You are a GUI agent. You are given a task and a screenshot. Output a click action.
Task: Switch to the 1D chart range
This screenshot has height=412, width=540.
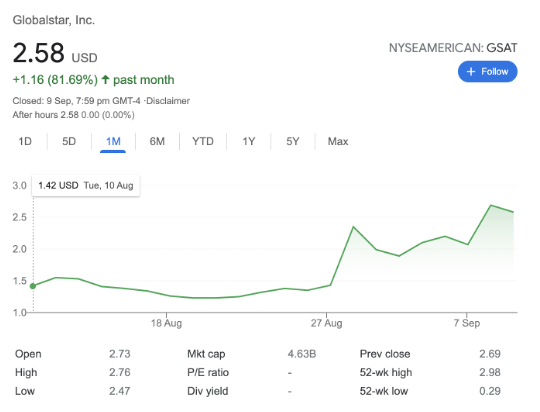coord(25,142)
